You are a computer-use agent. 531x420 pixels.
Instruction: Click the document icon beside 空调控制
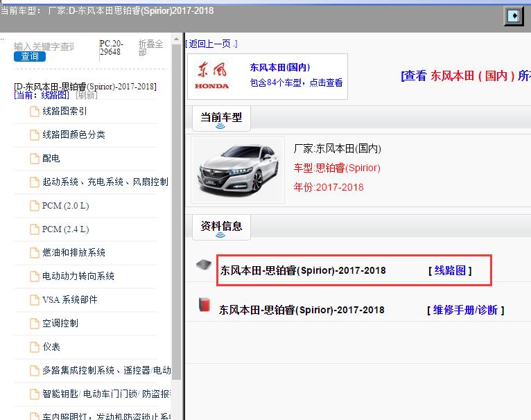[x=34, y=324]
